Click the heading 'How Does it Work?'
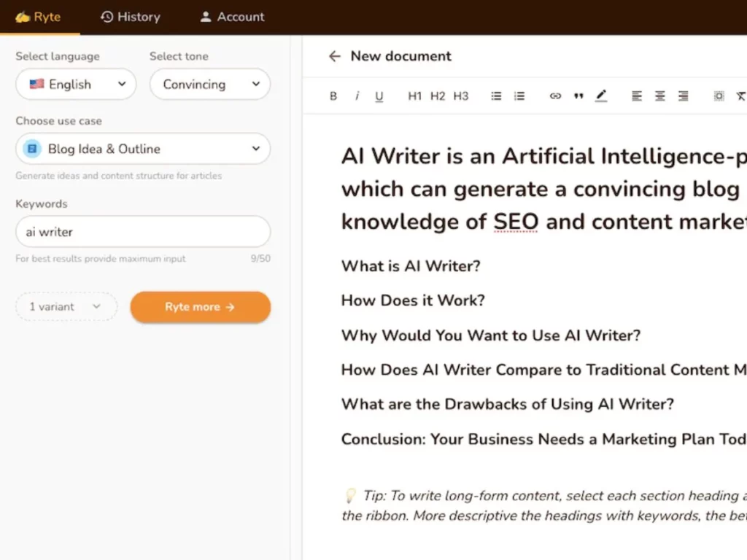The height and width of the screenshot is (560, 747). coord(413,300)
